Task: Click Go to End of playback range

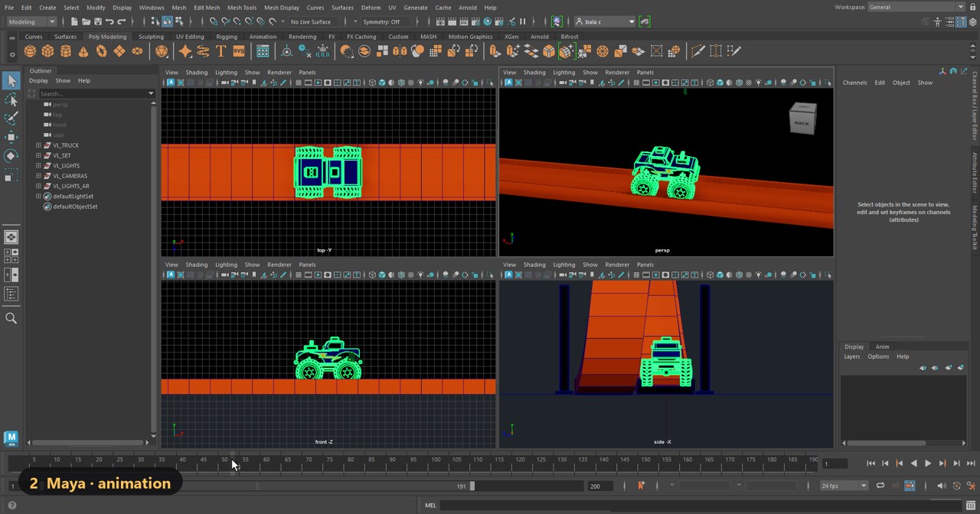Action: (970, 464)
